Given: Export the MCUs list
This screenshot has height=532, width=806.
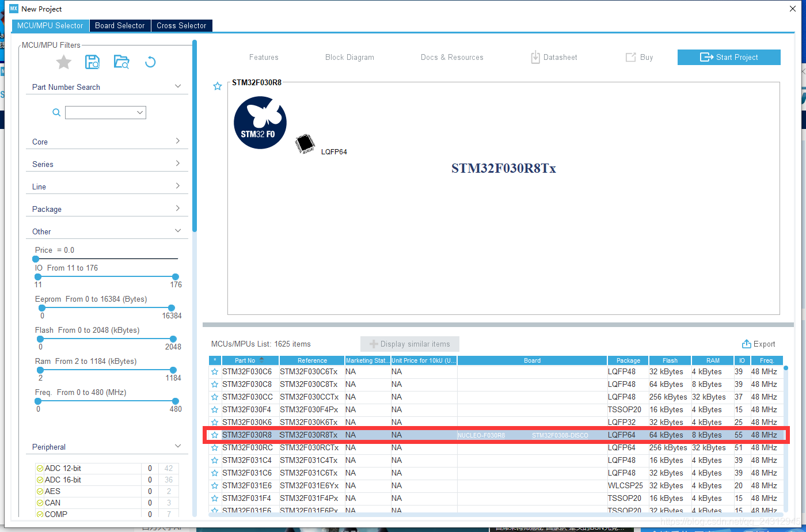Looking at the screenshot, I should coord(759,344).
